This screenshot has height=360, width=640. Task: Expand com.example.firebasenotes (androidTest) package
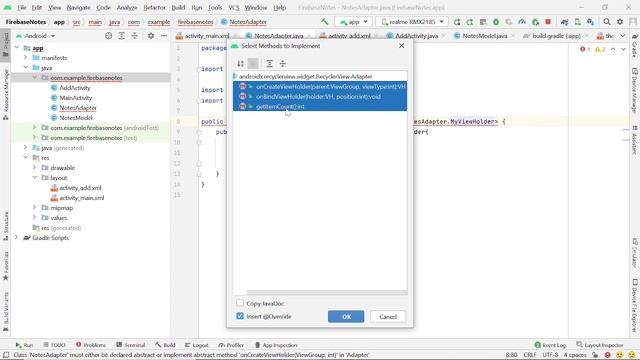[x=35, y=128]
